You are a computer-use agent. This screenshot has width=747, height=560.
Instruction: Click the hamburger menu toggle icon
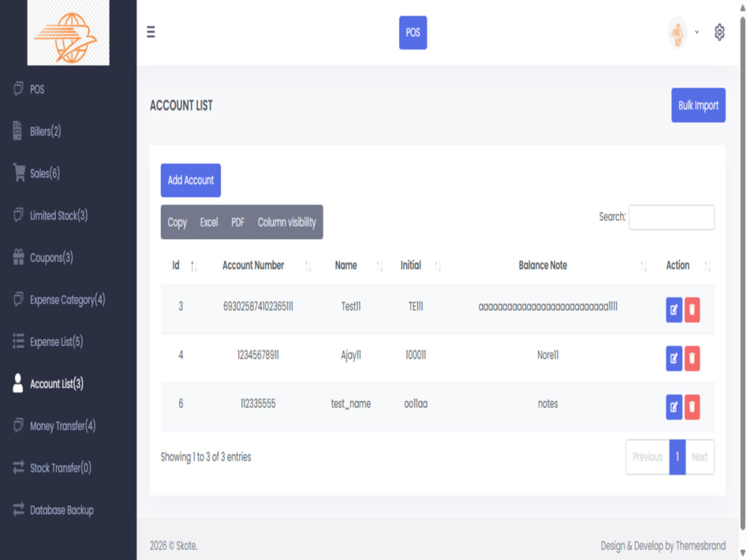click(151, 32)
